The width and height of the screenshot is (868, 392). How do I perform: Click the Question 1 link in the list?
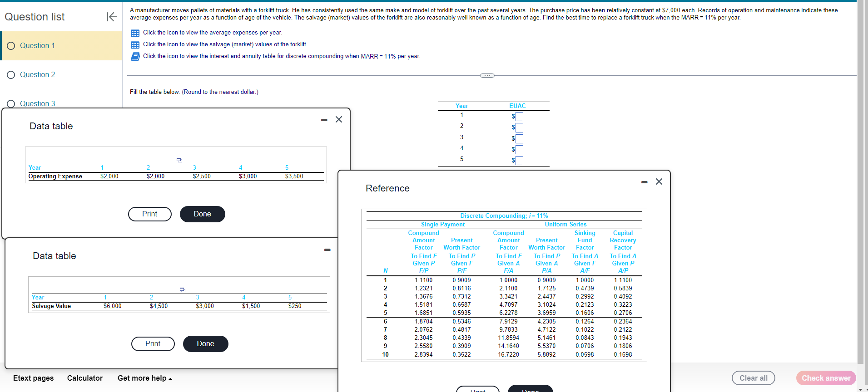[x=37, y=46]
